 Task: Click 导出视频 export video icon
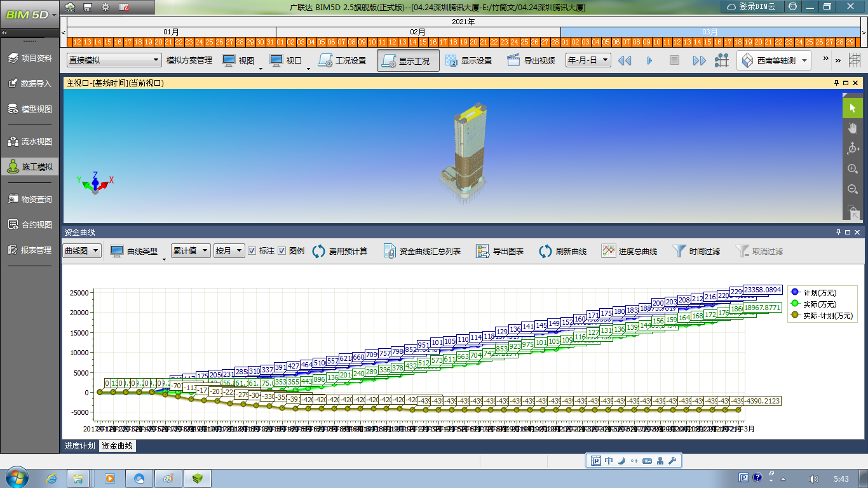tap(513, 61)
